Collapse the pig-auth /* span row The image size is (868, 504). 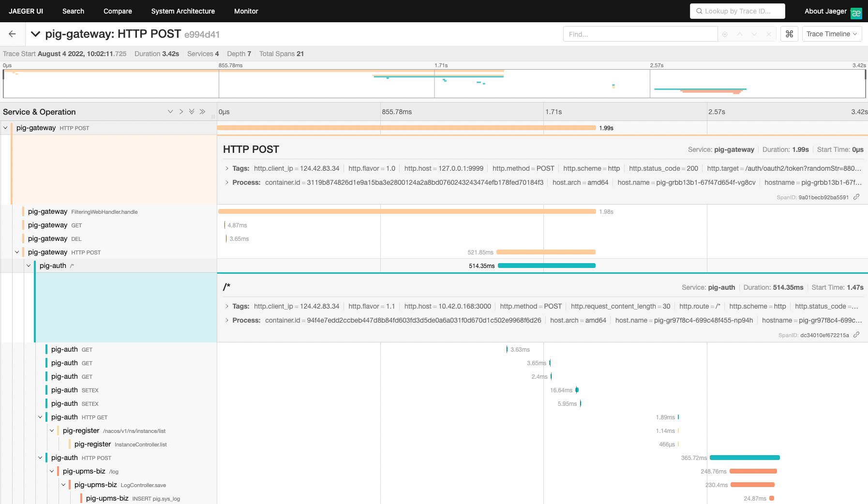tap(29, 266)
